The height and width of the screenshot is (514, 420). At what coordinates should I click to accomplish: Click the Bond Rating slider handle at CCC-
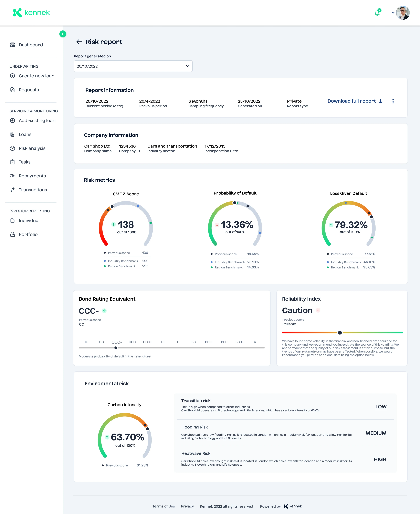coord(116,348)
